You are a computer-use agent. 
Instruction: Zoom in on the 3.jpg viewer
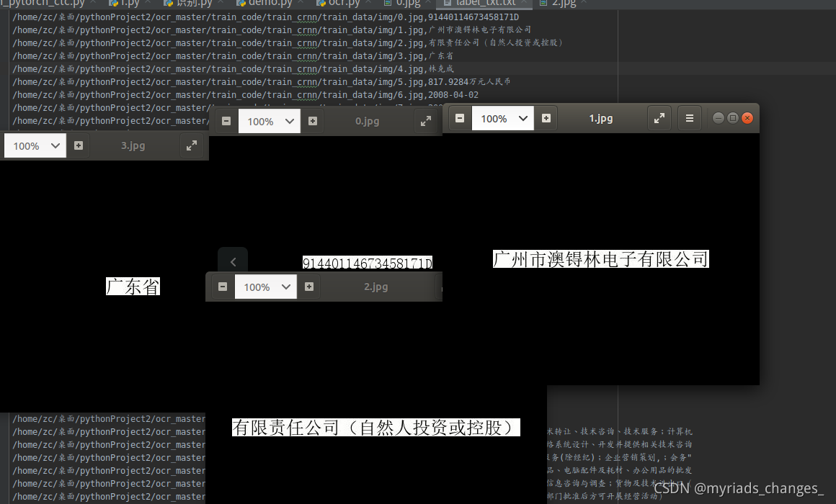(x=79, y=145)
